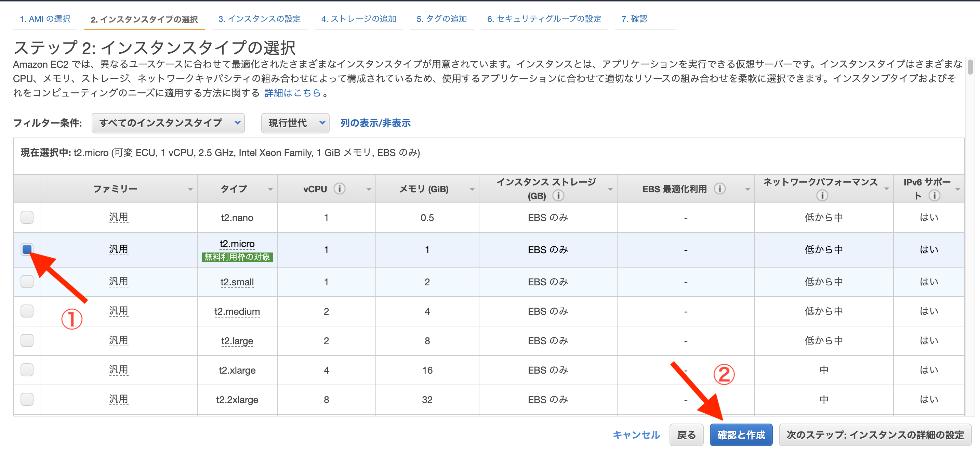Open the 6. セキュリティグループの設定 tab
Image resolution: width=980 pixels, height=453 pixels.
[x=544, y=19]
